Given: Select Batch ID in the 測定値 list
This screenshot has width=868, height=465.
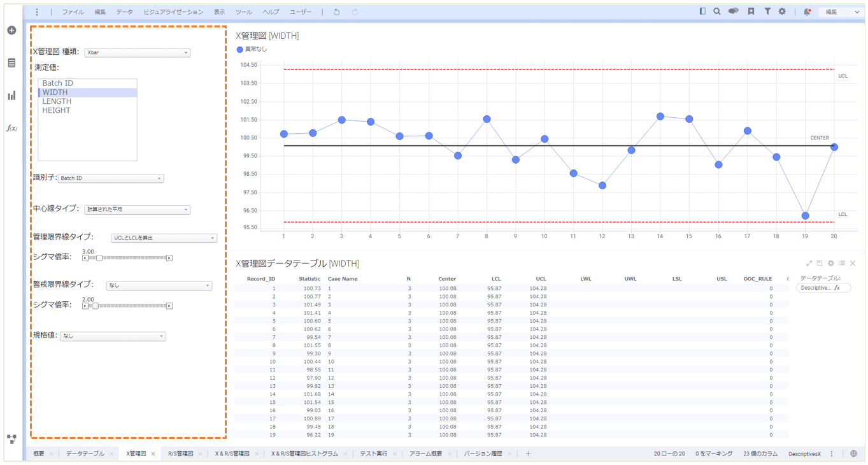Looking at the screenshot, I should 88,83.
